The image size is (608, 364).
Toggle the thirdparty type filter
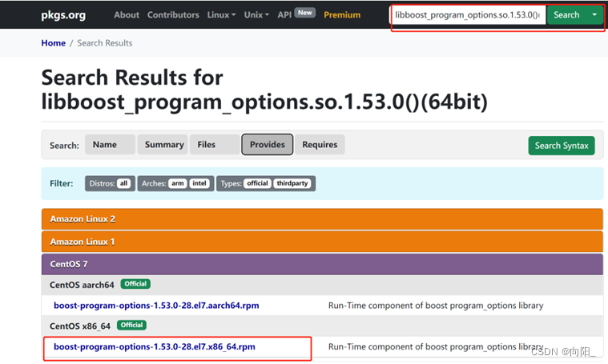tap(292, 183)
